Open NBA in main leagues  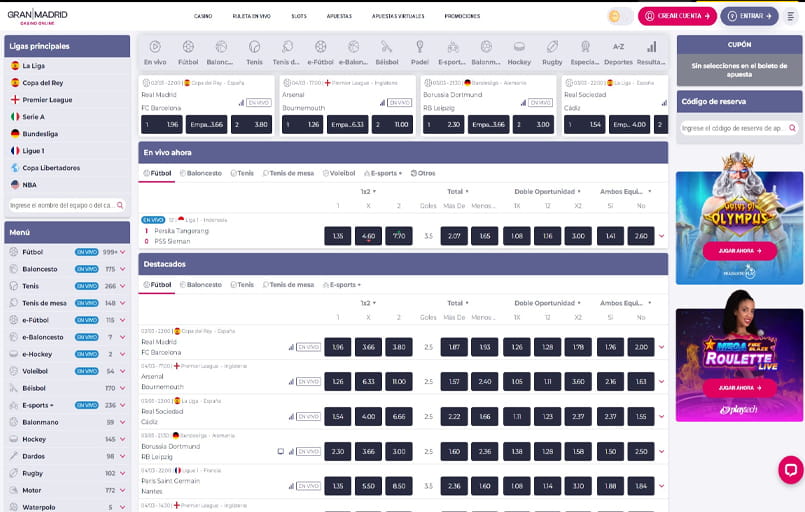tap(29, 185)
